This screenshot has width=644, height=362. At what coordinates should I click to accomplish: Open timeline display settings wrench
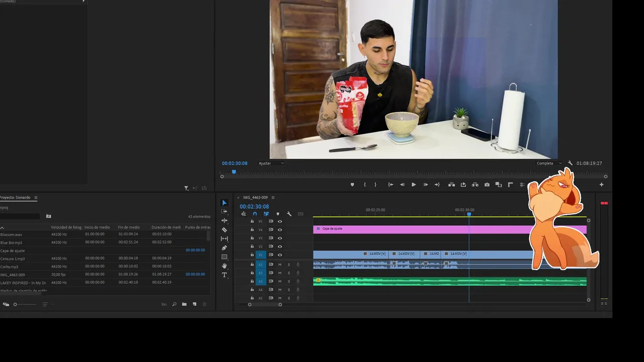[x=289, y=214]
